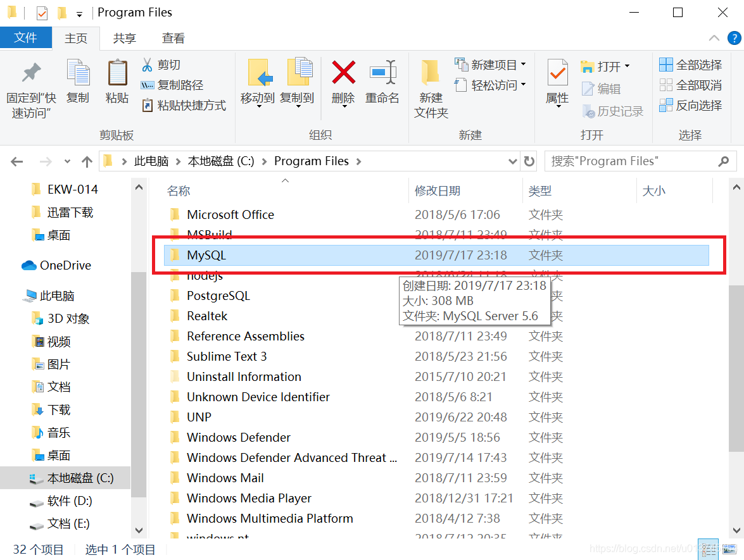The height and width of the screenshot is (560, 744).
Task: Click file list vertical scrollbar down arrow
Action: pyautogui.click(x=736, y=530)
